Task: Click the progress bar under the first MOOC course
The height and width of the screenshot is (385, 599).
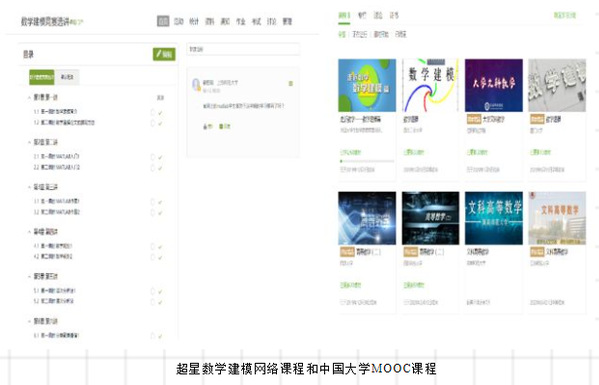Action: (x=367, y=161)
